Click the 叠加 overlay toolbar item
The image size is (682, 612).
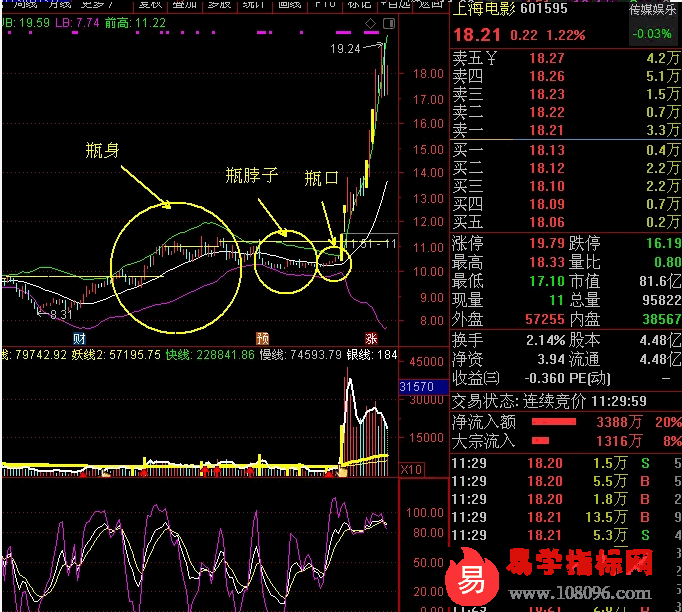184,4
